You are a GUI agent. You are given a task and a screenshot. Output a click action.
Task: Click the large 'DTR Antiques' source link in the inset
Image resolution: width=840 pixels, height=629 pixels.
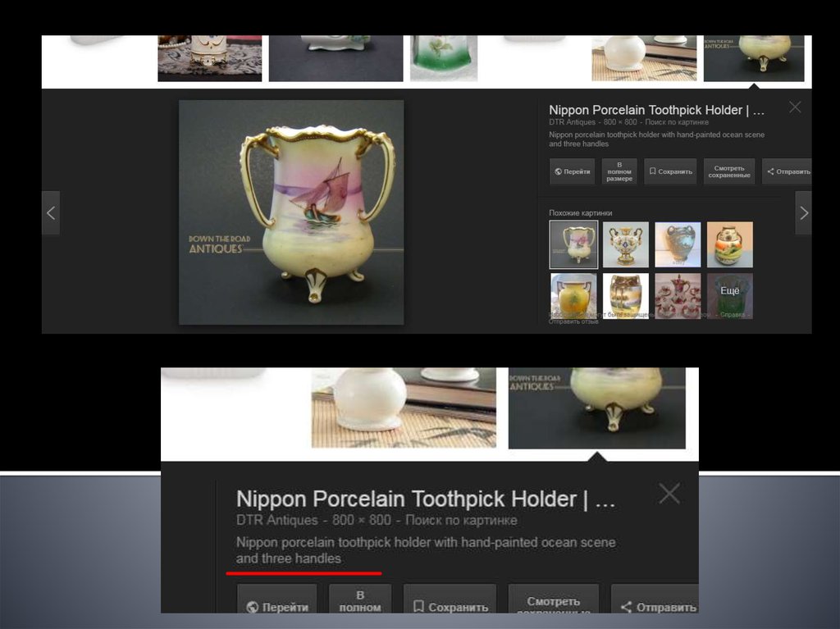(x=277, y=520)
